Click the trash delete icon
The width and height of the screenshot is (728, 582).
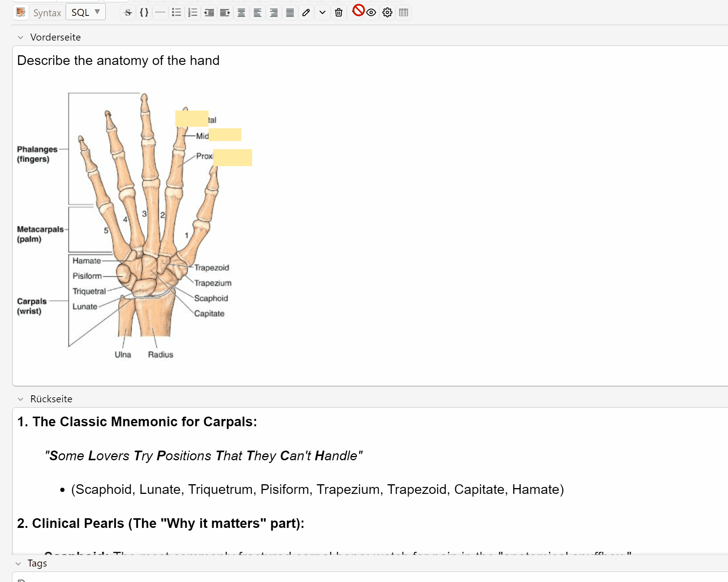pos(339,13)
